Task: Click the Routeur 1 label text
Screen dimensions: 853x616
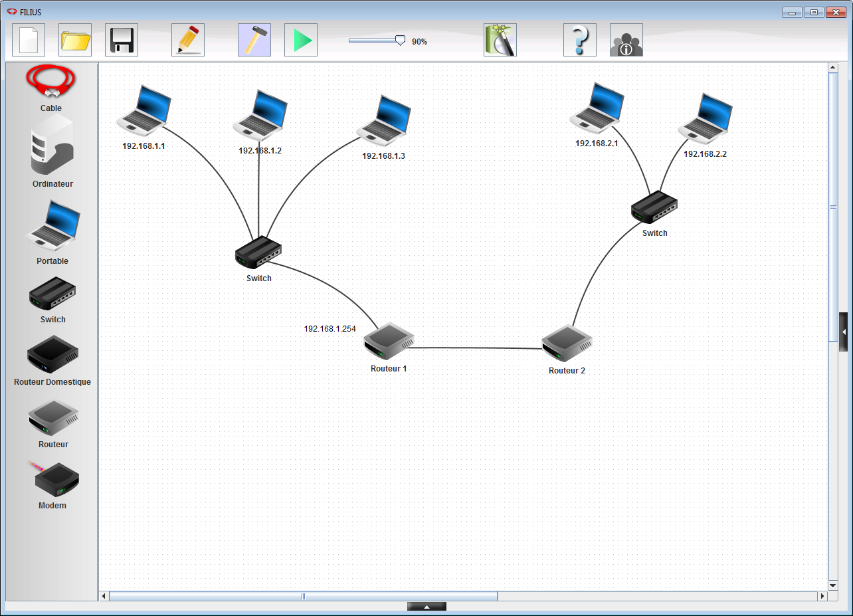Action: [x=389, y=368]
